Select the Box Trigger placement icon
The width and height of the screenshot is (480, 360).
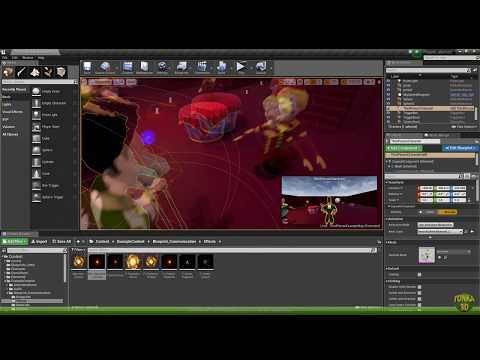36,185
